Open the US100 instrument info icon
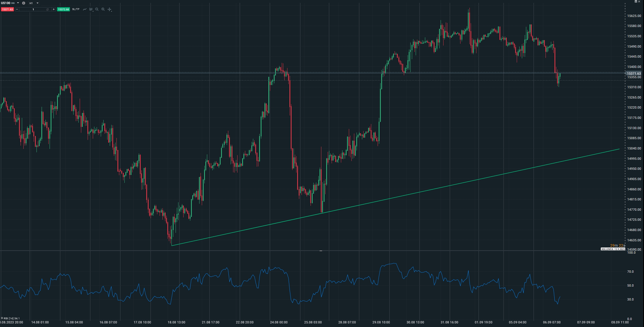644x327 pixels. pos(24,3)
